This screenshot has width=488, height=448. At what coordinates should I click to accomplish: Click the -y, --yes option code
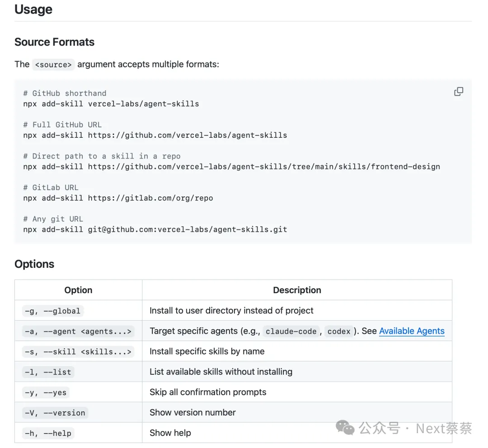(x=46, y=392)
